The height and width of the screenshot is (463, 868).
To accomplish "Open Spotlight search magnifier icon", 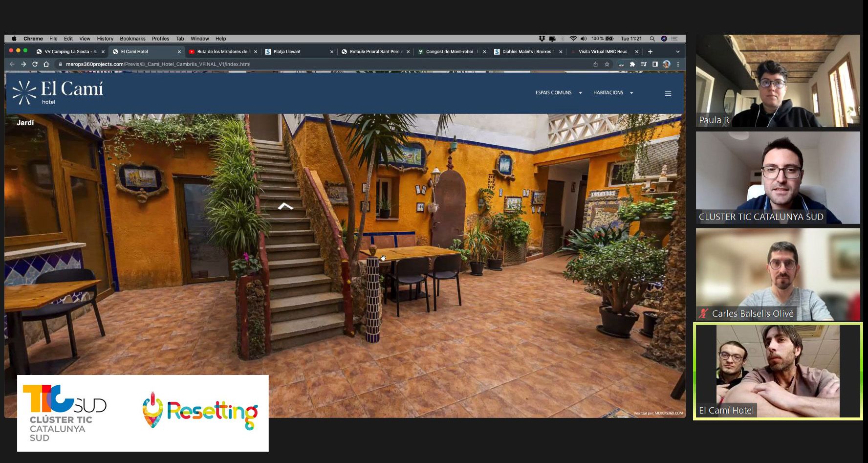I will tap(652, 39).
